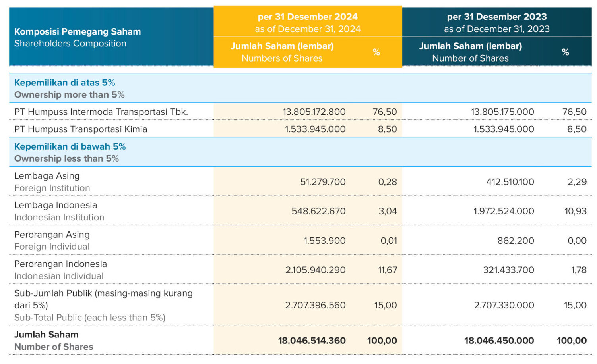
Task: Select the percentage 10,93
Action: 576,211
